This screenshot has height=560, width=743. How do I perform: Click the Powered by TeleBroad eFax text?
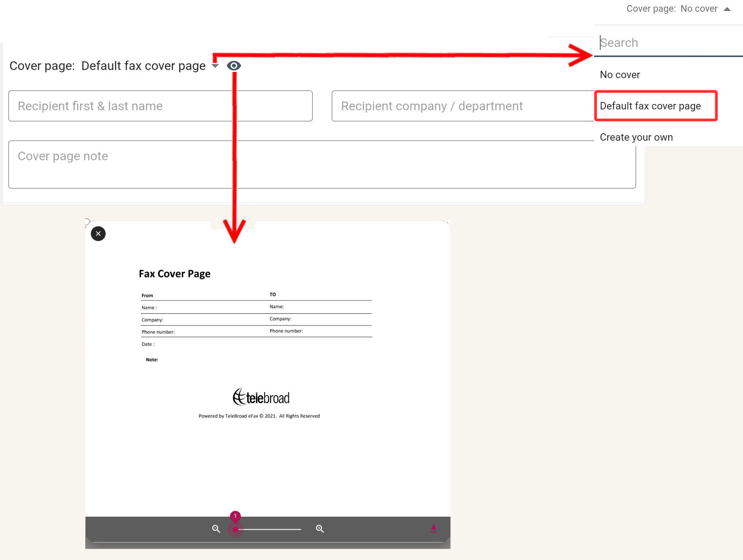coord(259,416)
